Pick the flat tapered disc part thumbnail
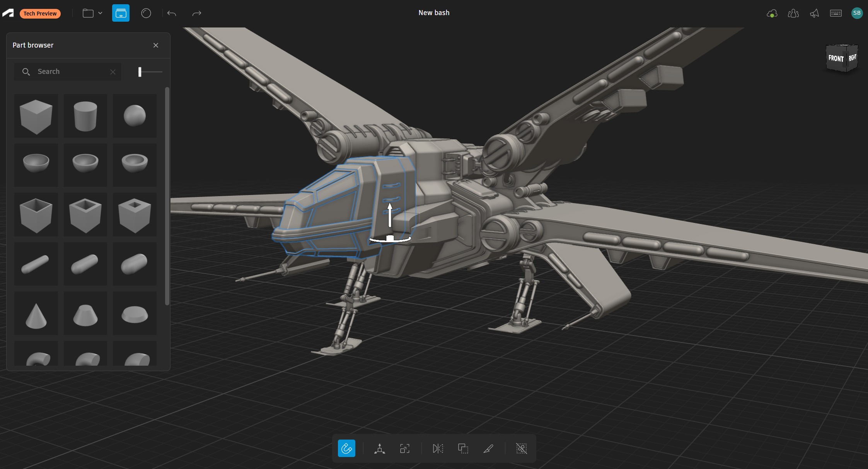 [135, 313]
